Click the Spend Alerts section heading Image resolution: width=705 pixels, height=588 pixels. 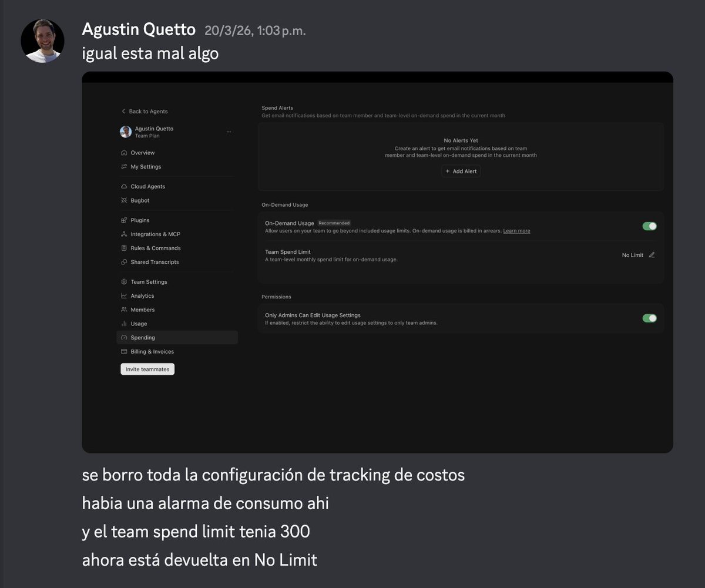[277, 108]
